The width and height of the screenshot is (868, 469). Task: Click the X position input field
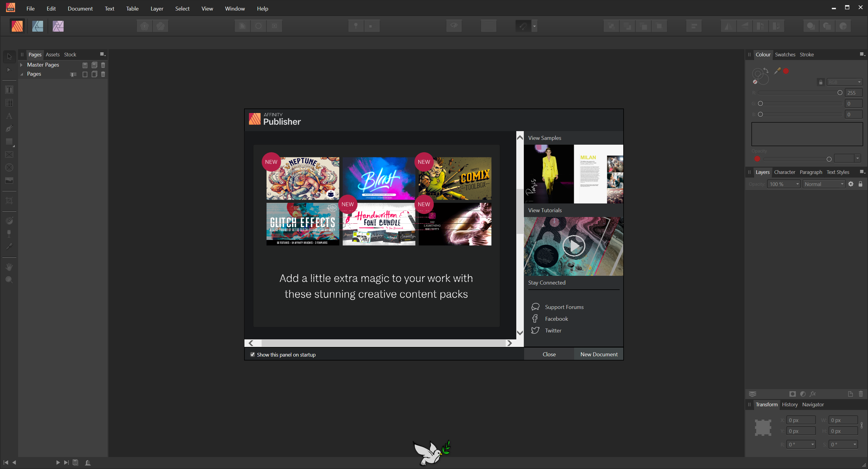800,420
